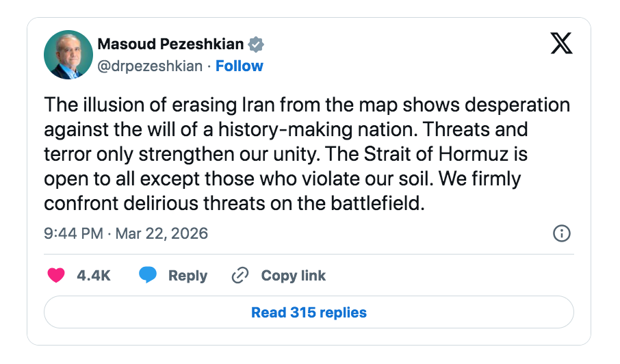620x364 pixels.
Task: Click the 4.4K likes count
Action: (x=94, y=276)
